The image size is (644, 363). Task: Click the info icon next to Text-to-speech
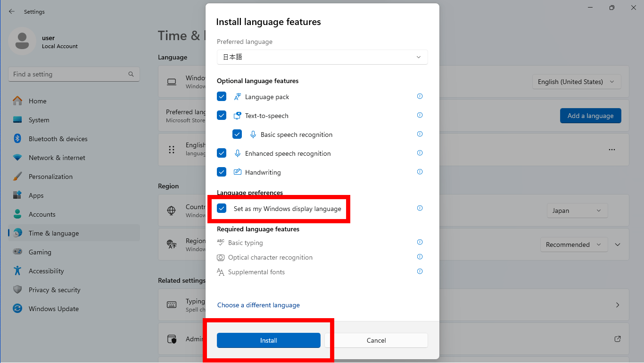[420, 115]
